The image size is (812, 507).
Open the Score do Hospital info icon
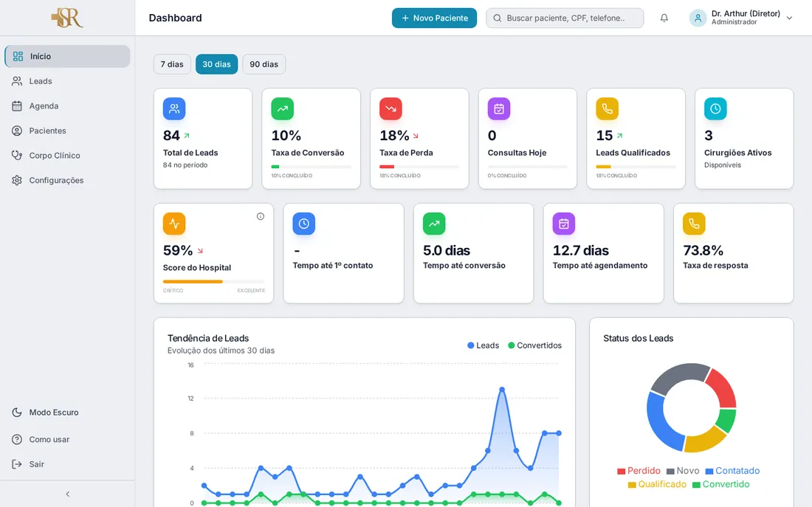261,216
